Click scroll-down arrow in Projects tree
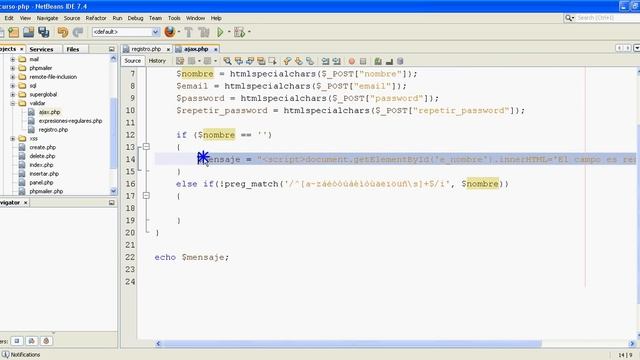Image resolution: width=640 pixels, height=360 pixels. (113, 191)
